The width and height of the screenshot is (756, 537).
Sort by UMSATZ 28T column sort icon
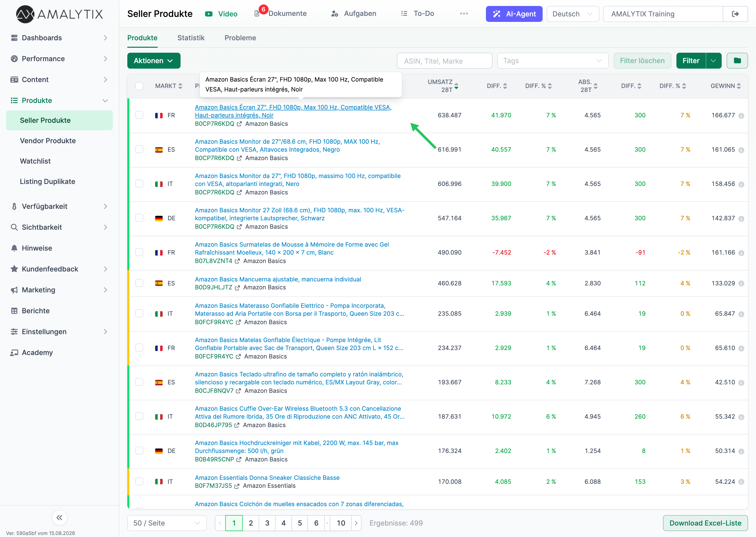[456, 86]
